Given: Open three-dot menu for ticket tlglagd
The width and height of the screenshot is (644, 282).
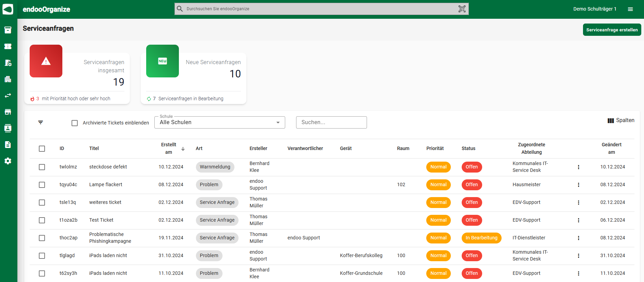Looking at the screenshot, I should click(x=578, y=256).
